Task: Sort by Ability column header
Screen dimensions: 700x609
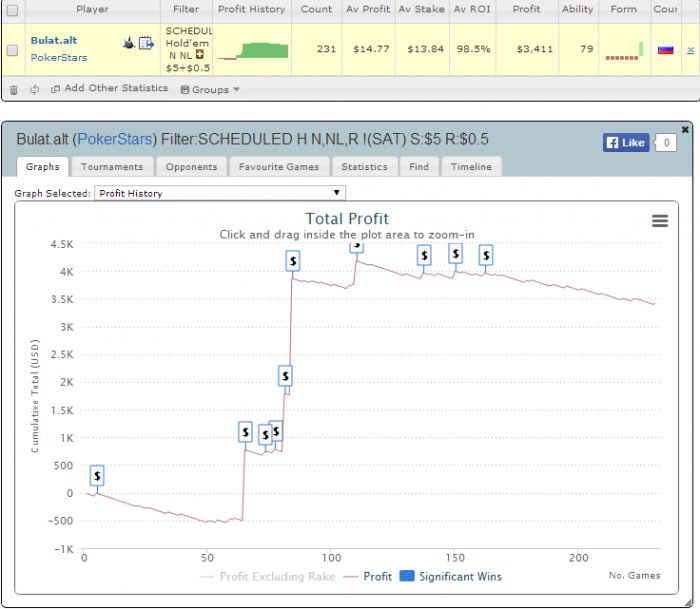Action: 577,9
